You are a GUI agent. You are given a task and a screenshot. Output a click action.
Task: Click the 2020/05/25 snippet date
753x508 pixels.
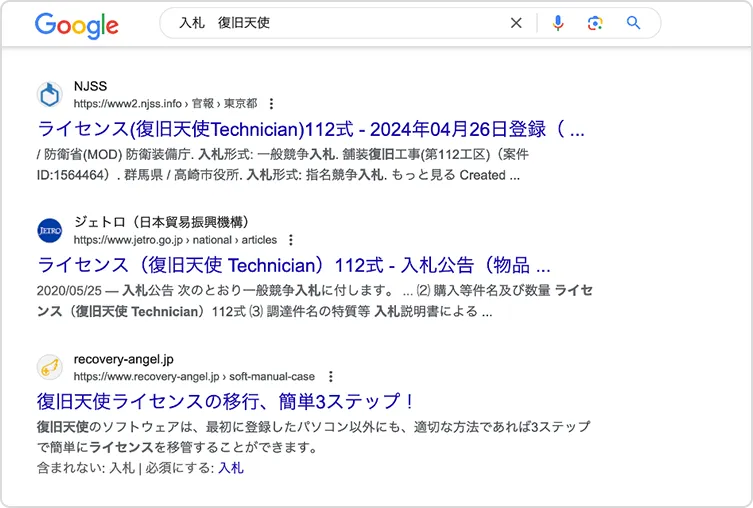point(69,290)
